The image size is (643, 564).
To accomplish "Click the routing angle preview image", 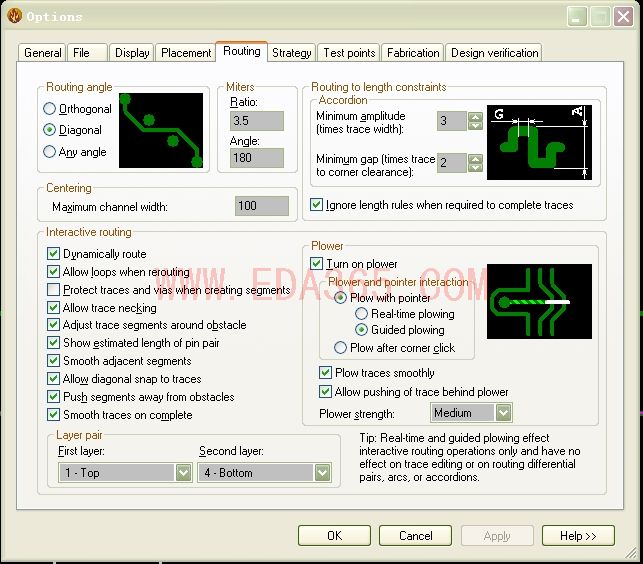I will tap(161, 130).
